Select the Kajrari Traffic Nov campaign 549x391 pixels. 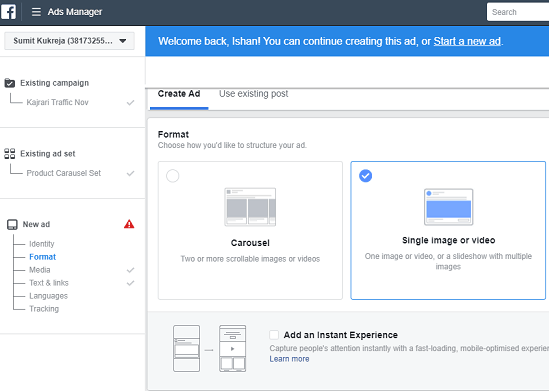(x=57, y=102)
